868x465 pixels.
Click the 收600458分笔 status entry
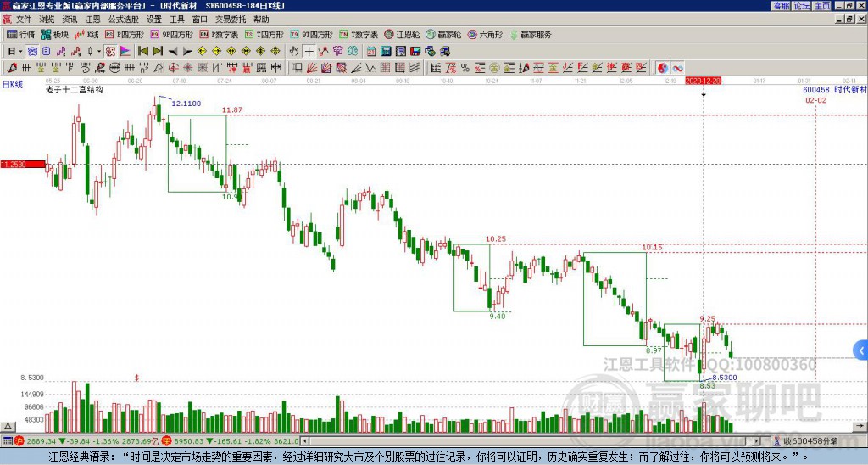(x=805, y=441)
